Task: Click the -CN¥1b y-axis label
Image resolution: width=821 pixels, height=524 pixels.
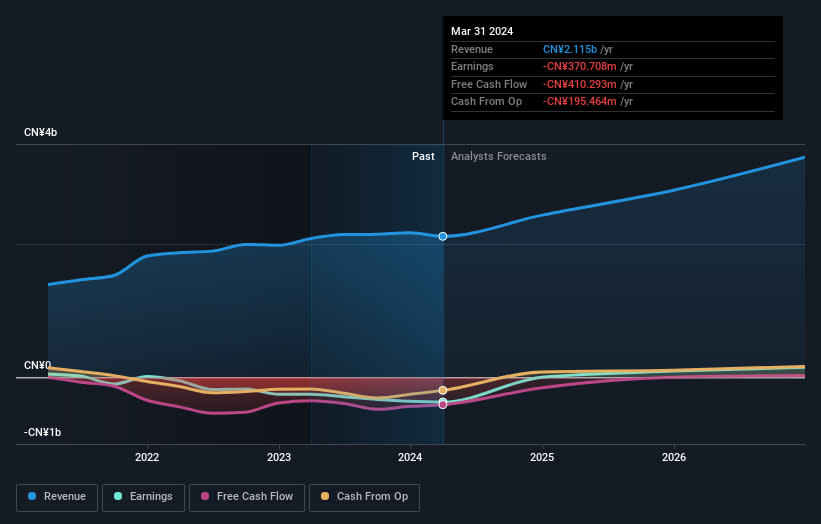Action: click(41, 432)
